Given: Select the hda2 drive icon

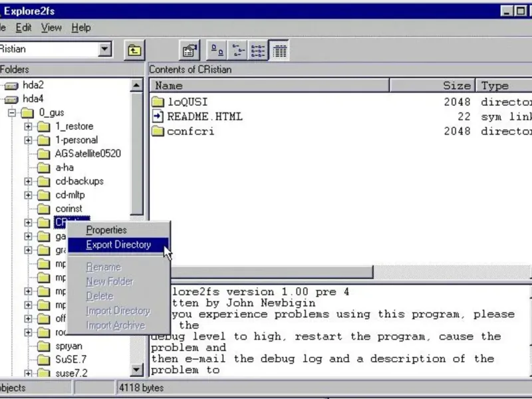Looking at the screenshot, I should pos(11,86).
